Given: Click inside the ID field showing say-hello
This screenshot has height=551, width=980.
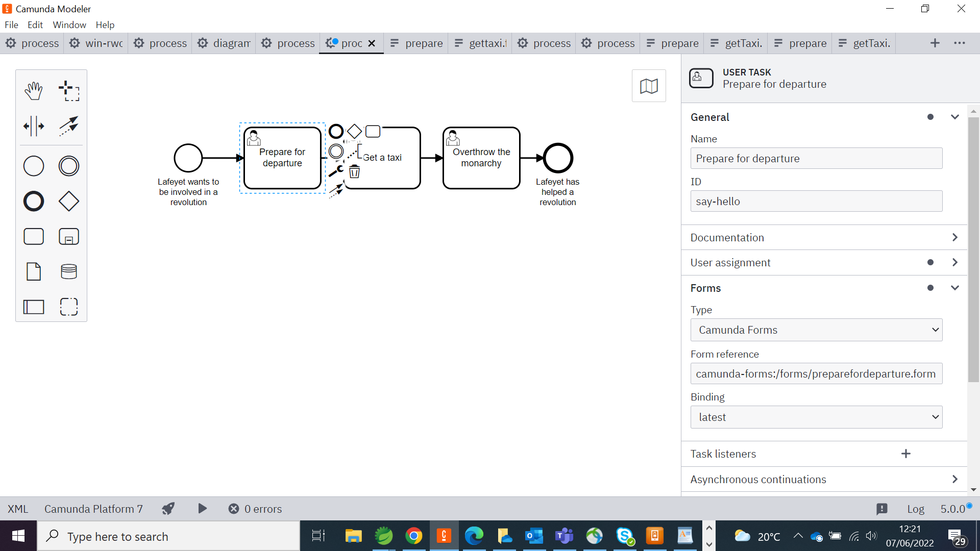Looking at the screenshot, I should (x=816, y=201).
